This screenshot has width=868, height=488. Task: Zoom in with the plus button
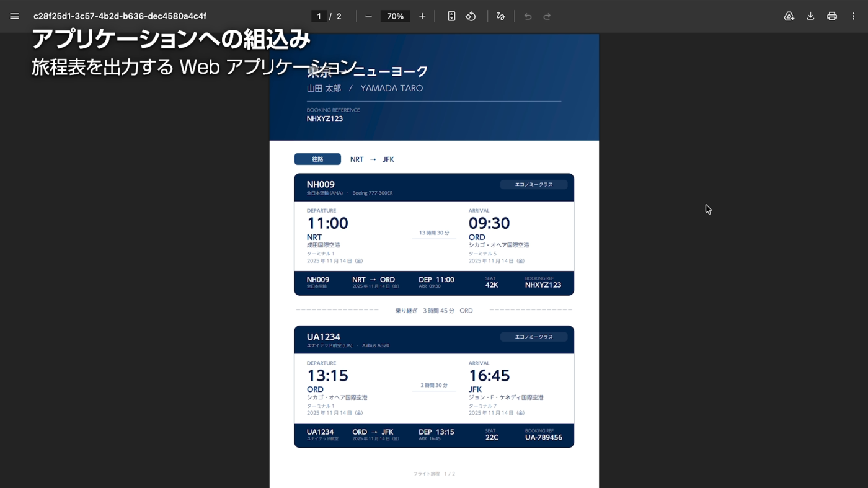pos(422,16)
